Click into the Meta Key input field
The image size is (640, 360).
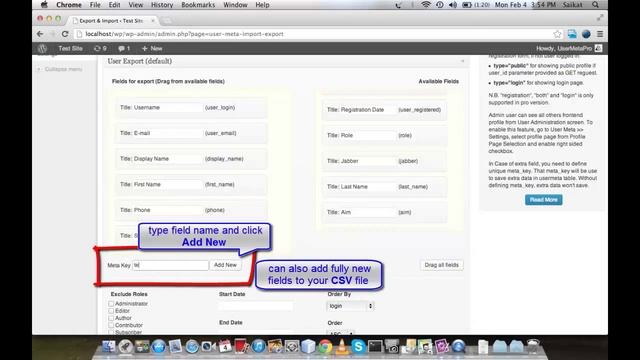pyautogui.click(x=170, y=265)
